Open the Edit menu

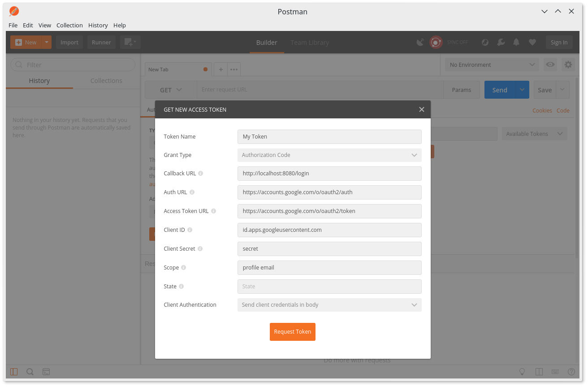click(x=28, y=25)
